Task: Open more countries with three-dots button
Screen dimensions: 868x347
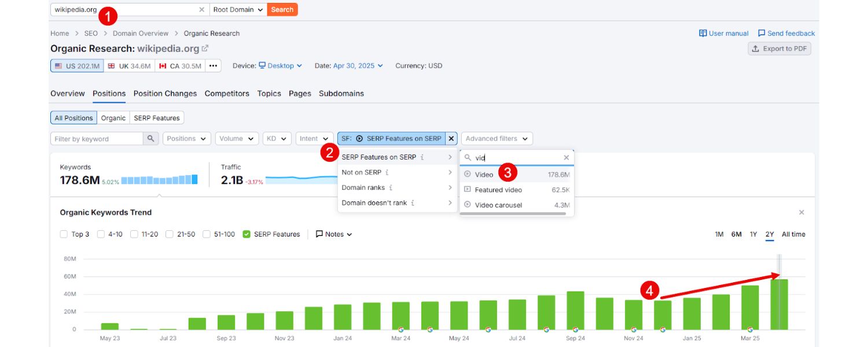Action: coord(214,66)
